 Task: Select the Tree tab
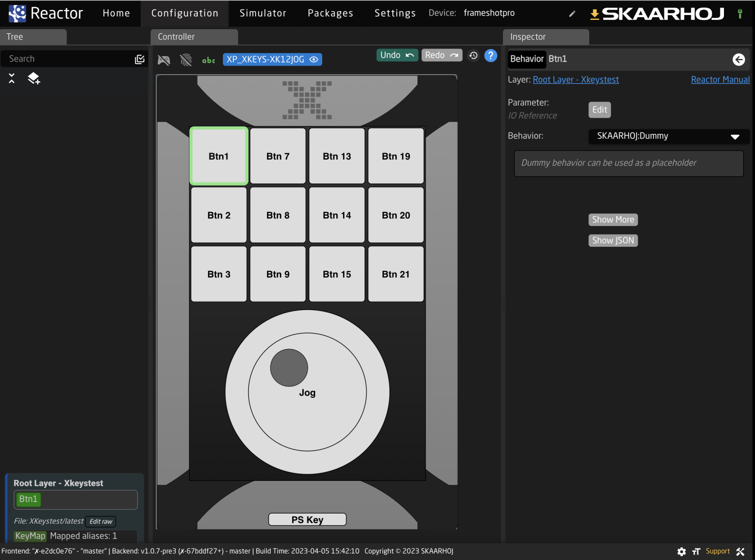(x=33, y=37)
